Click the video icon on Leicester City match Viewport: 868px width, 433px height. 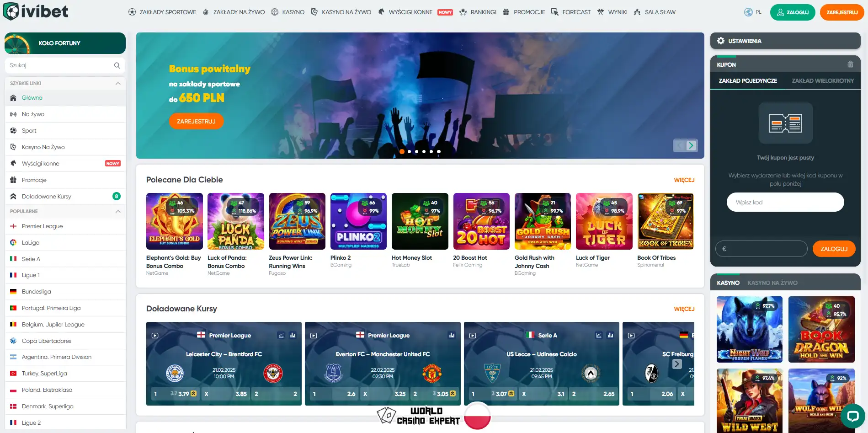click(x=155, y=335)
